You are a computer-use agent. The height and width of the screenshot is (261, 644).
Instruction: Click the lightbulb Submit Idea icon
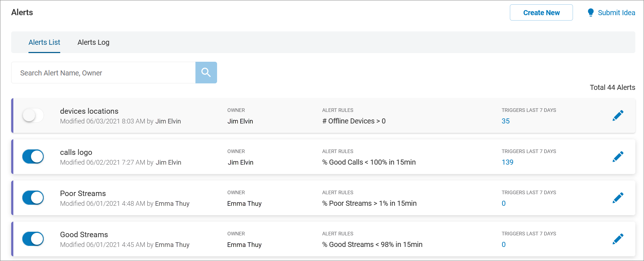click(x=590, y=13)
